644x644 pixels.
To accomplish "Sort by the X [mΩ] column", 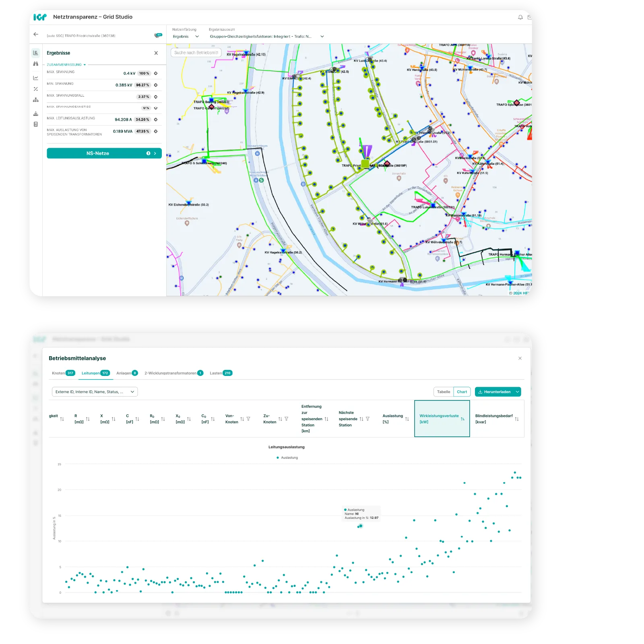I will click(x=114, y=419).
